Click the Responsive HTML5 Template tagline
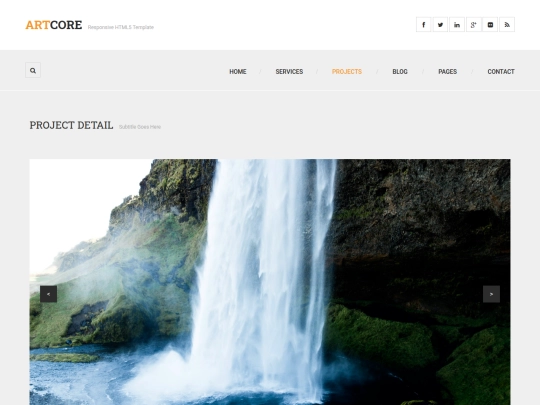 point(121,27)
